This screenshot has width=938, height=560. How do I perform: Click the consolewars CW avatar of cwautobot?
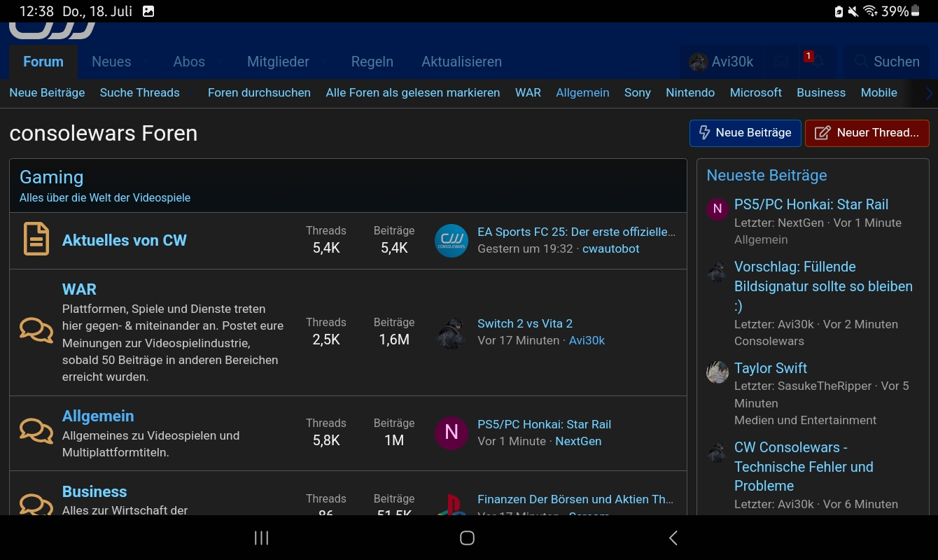(451, 241)
